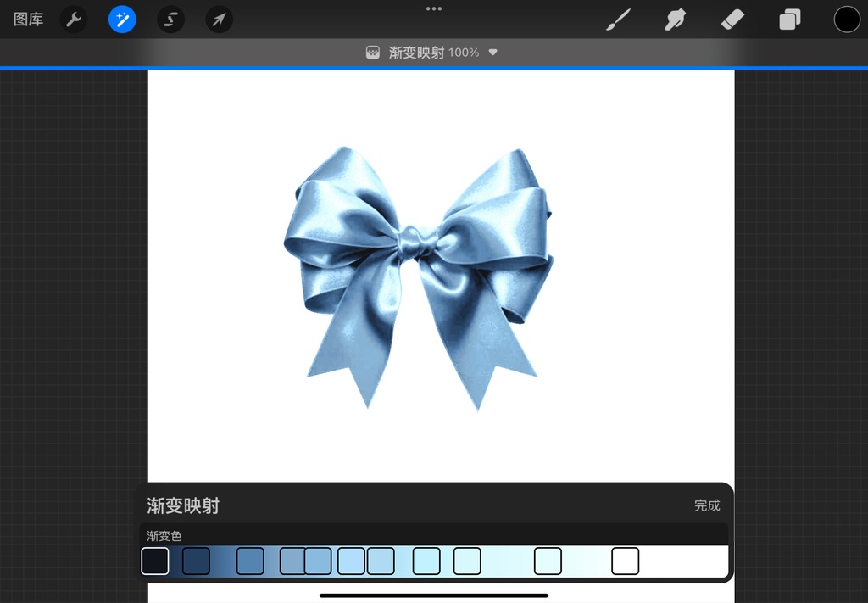Tap 完成 to apply the gradient map

tap(707, 505)
